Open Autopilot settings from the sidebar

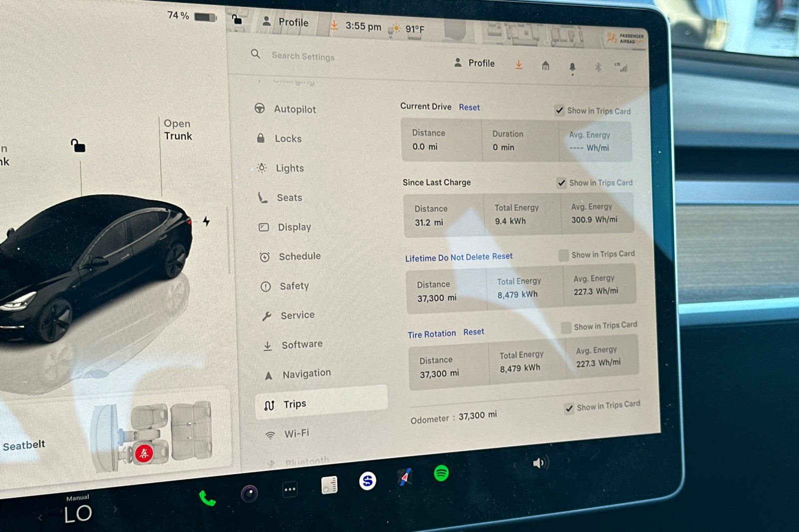click(x=295, y=109)
